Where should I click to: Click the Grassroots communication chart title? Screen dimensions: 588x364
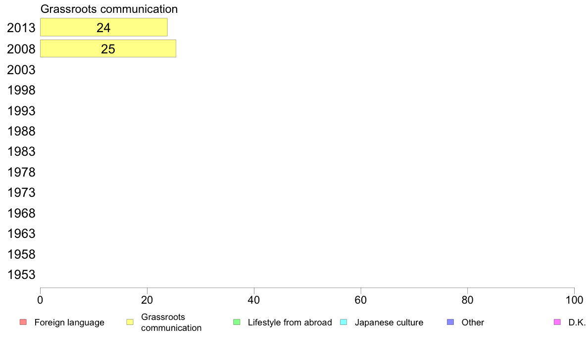pos(109,9)
